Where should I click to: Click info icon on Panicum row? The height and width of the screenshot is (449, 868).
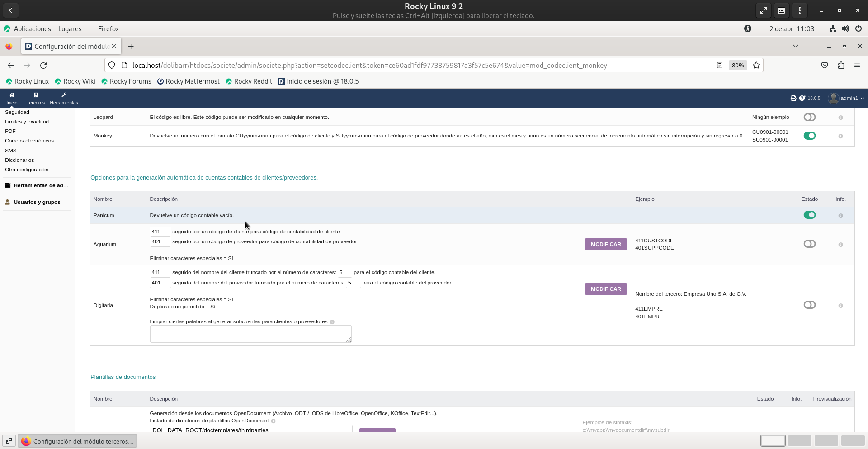tap(840, 216)
